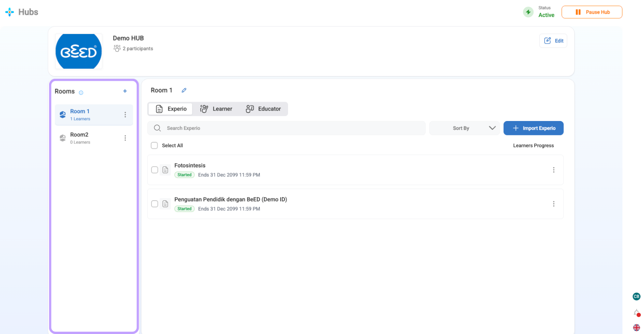Open the Room2 three-dot menu
The image size is (644, 334).
(125, 138)
